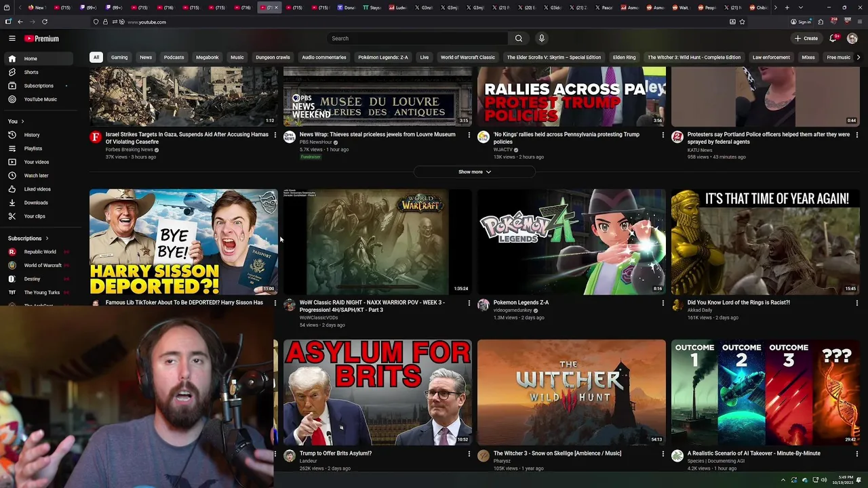Open the account avatar menu

coord(852,39)
